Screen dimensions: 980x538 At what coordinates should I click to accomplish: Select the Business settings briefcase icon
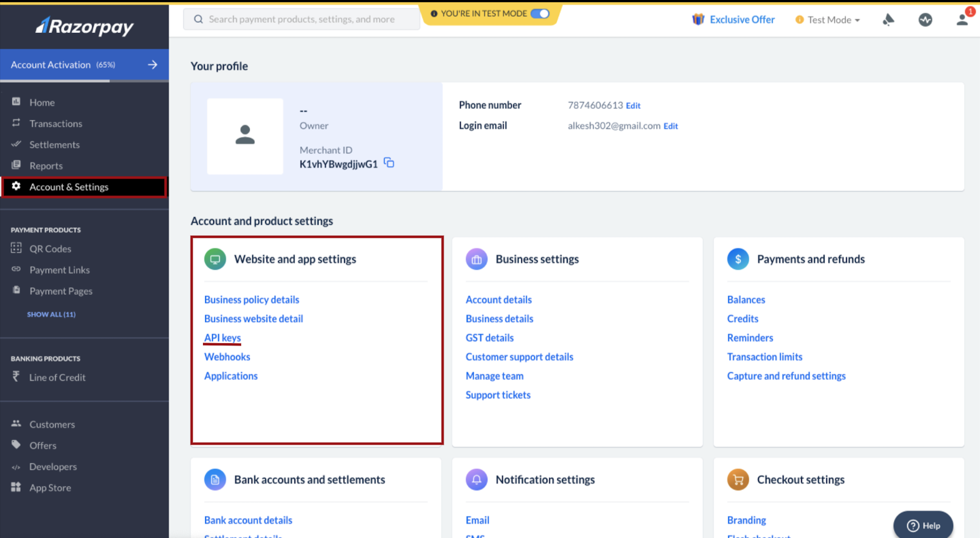(476, 259)
